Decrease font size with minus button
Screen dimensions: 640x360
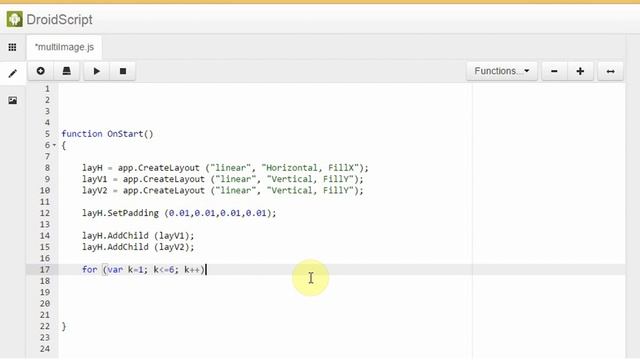(554, 71)
